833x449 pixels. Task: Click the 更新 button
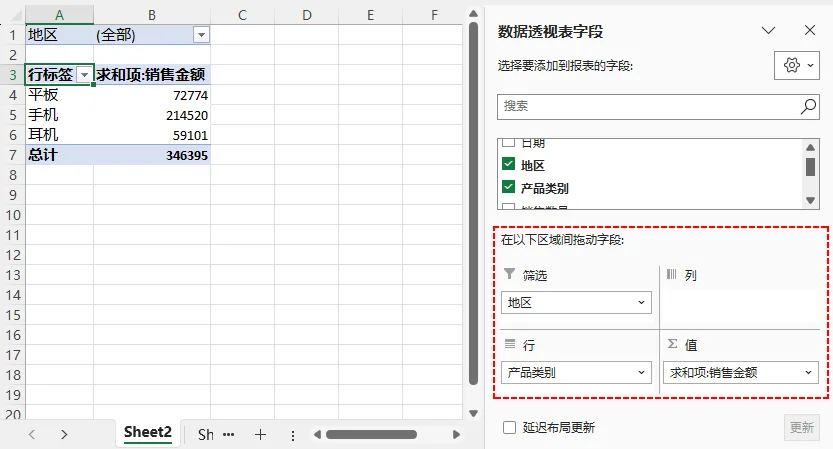point(802,427)
